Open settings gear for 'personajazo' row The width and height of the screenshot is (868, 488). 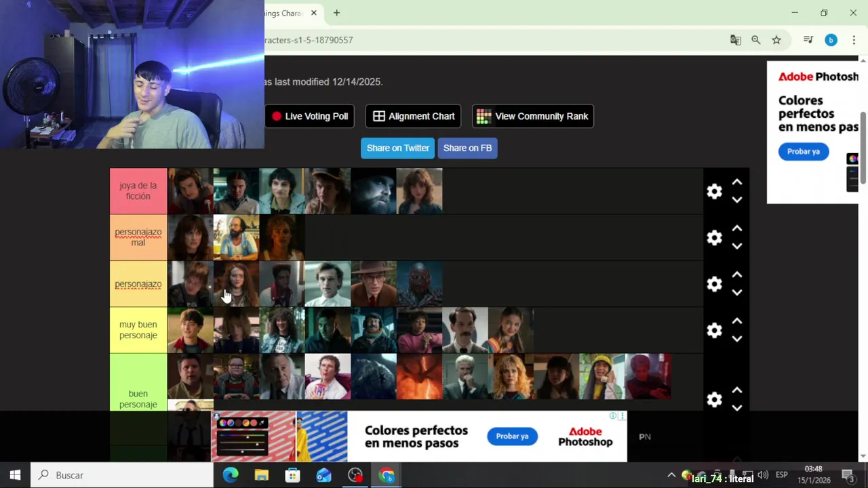click(x=714, y=284)
